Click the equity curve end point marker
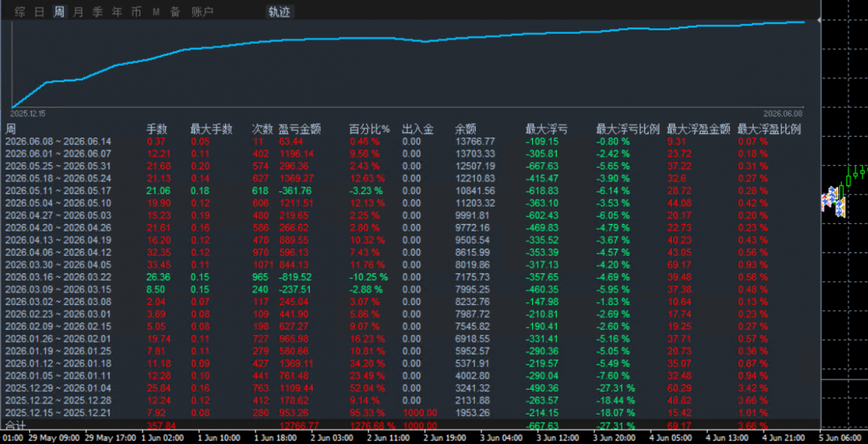This screenshot has width=868, height=444. (x=819, y=20)
